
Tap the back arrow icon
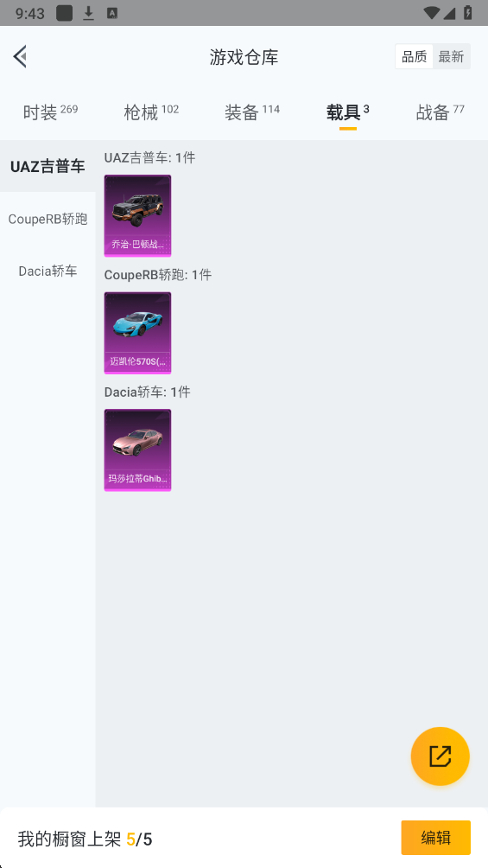pyautogui.click(x=20, y=56)
